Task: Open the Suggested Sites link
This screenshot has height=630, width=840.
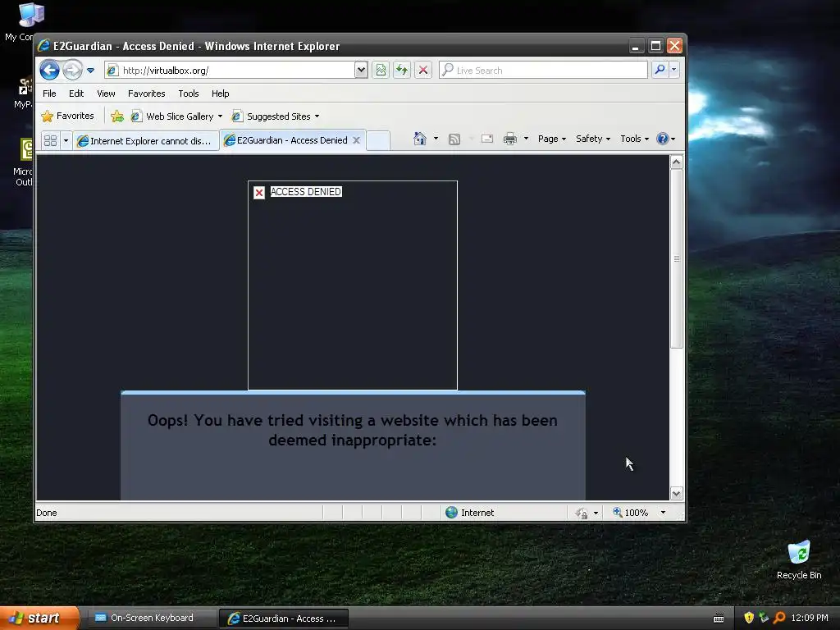Action: point(276,116)
